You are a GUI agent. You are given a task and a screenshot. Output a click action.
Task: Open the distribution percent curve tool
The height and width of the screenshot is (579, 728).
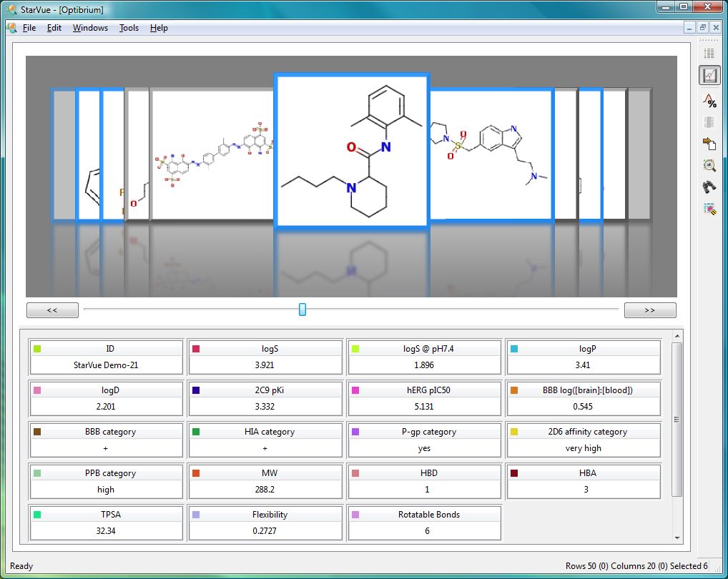(x=709, y=100)
